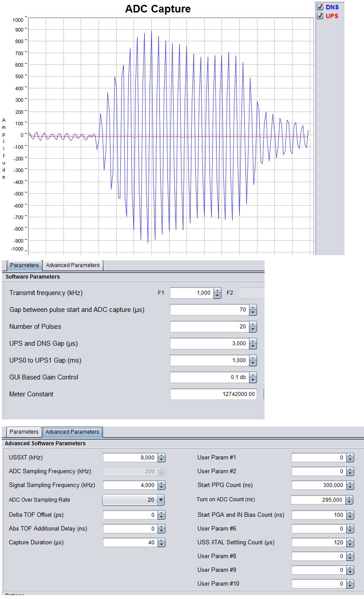Adjust the Start PGA and IN Bias stepper
The image size is (364, 599).
(x=350, y=515)
